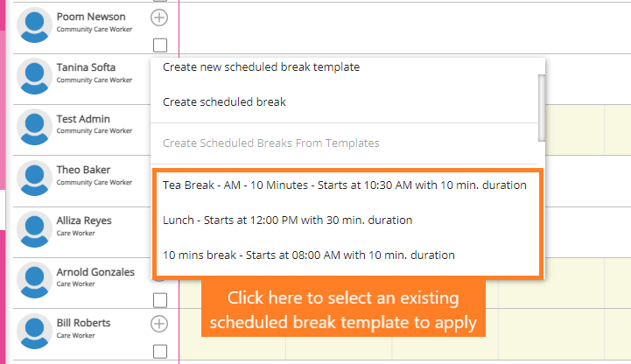The height and width of the screenshot is (364, 631).
Task: Click Tanina Softa's profile avatar
Action: tap(34, 75)
